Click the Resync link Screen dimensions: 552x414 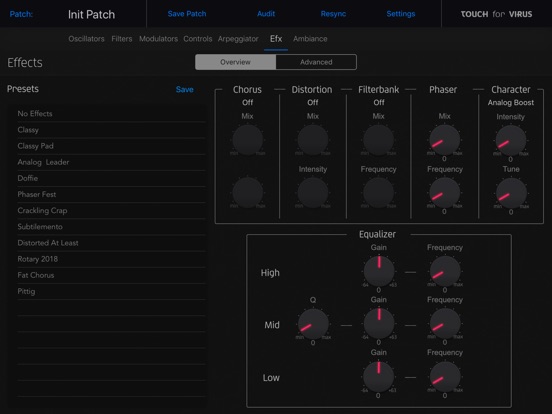click(x=333, y=14)
